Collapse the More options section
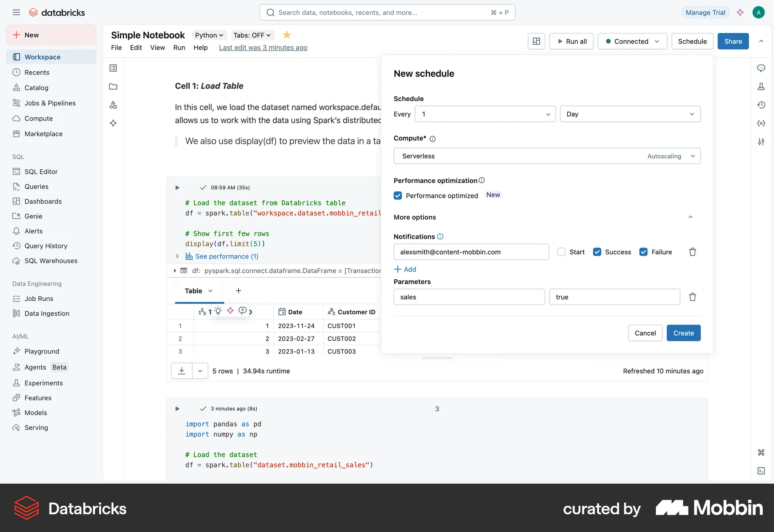Image resolution: width=774 pixels, height=532 pixels. point(690,217)
